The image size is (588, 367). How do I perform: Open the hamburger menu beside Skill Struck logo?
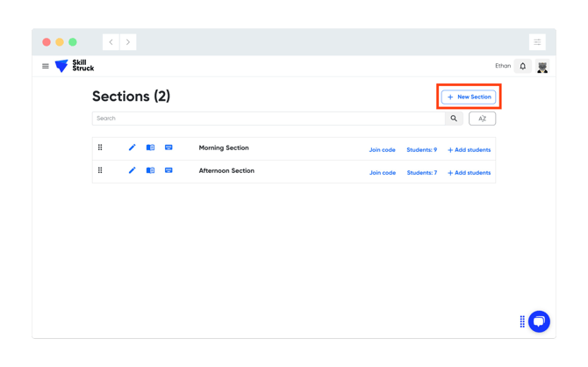click(46, 66)
